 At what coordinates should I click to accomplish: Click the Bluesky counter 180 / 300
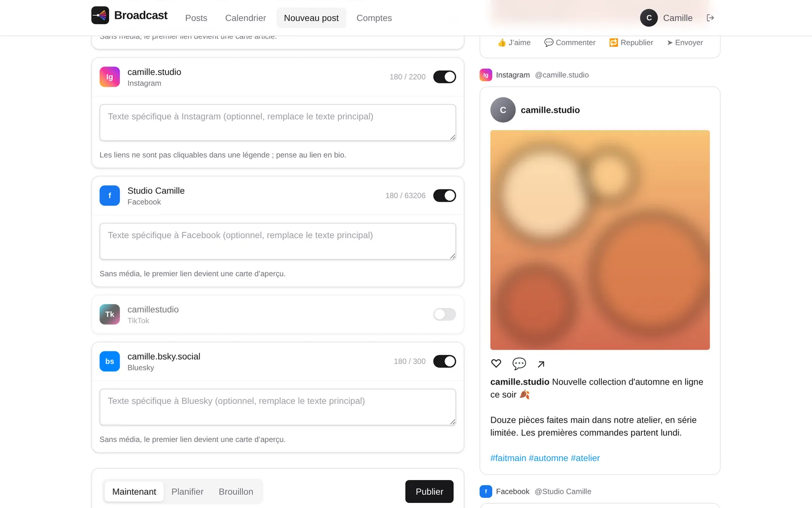(x=410, y=361)
